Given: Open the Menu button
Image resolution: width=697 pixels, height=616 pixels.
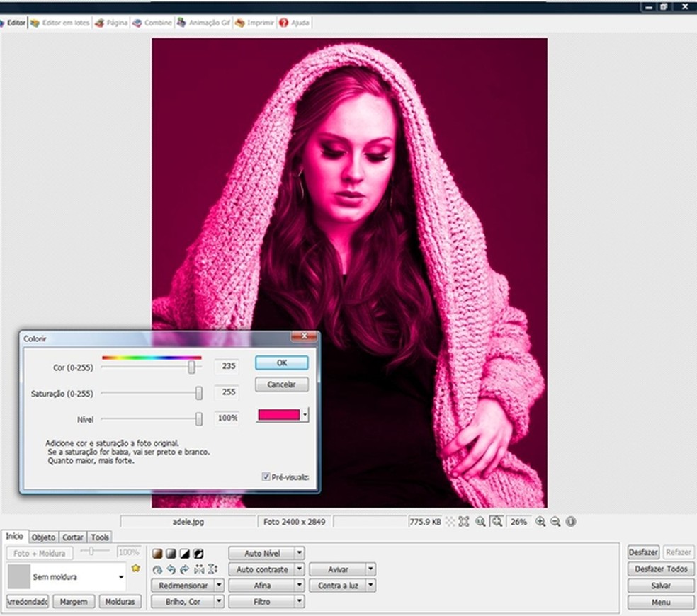Looking at the screenshot, I should [x=661, y=603].
